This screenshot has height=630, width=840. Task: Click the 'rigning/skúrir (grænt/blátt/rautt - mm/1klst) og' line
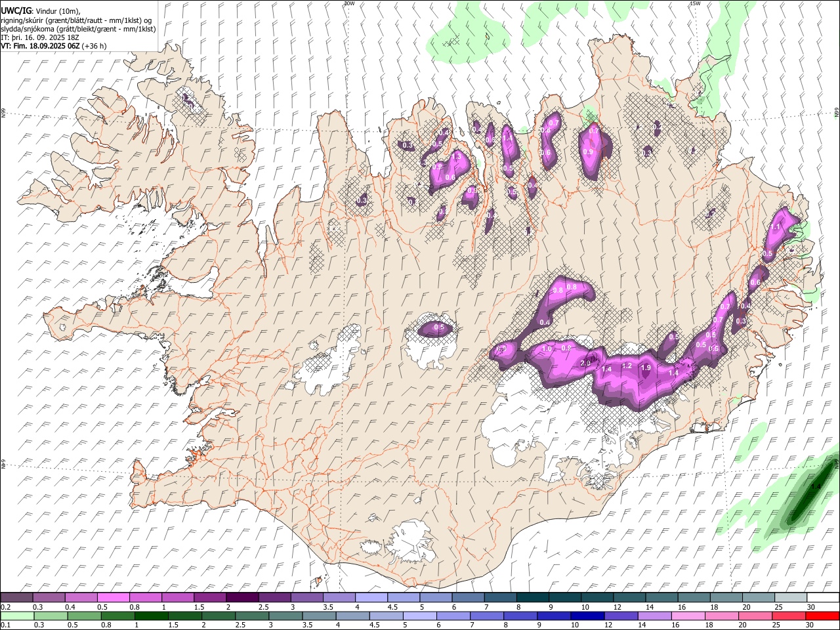[x=76, y=20]
